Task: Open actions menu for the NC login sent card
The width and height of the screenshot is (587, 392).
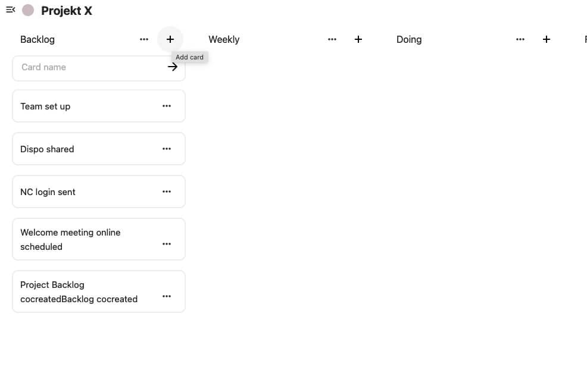Action: coord(167,192)
